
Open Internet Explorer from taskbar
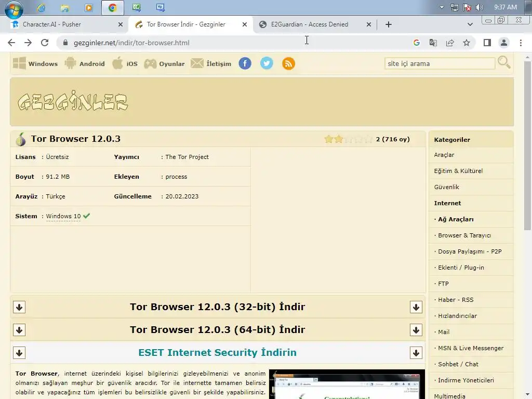pyautogui.click(x=41, y=7)
